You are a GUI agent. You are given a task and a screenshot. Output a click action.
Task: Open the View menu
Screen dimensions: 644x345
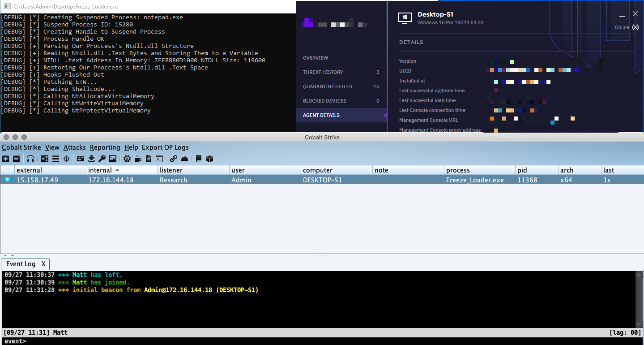[x=52, y=147]
